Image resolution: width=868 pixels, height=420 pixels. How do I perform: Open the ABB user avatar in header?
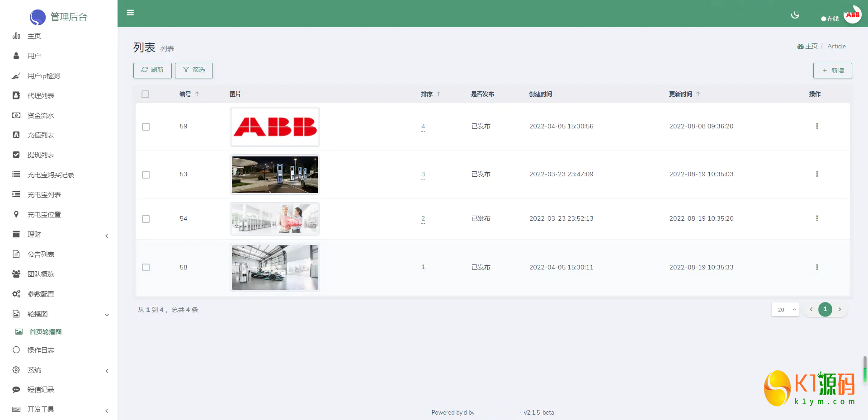852,15
